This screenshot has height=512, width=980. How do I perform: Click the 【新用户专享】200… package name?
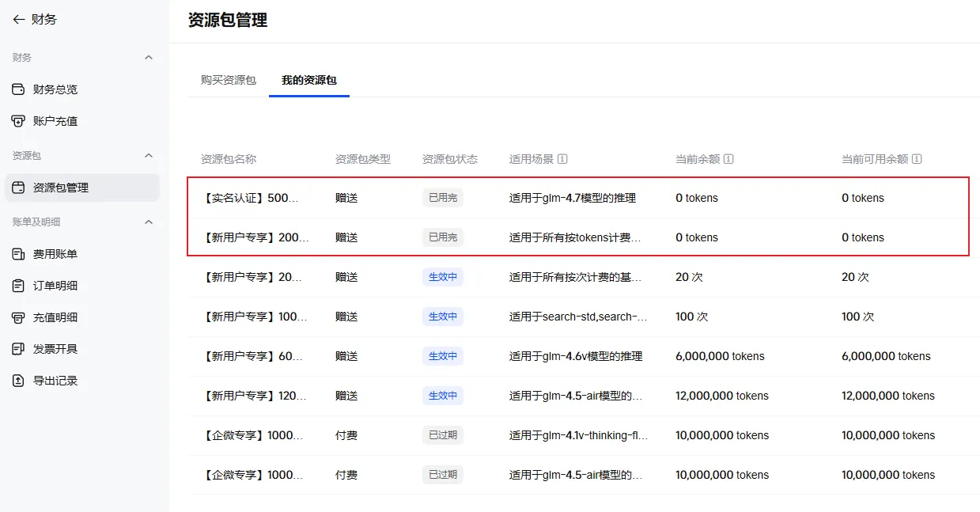(255, 237)
